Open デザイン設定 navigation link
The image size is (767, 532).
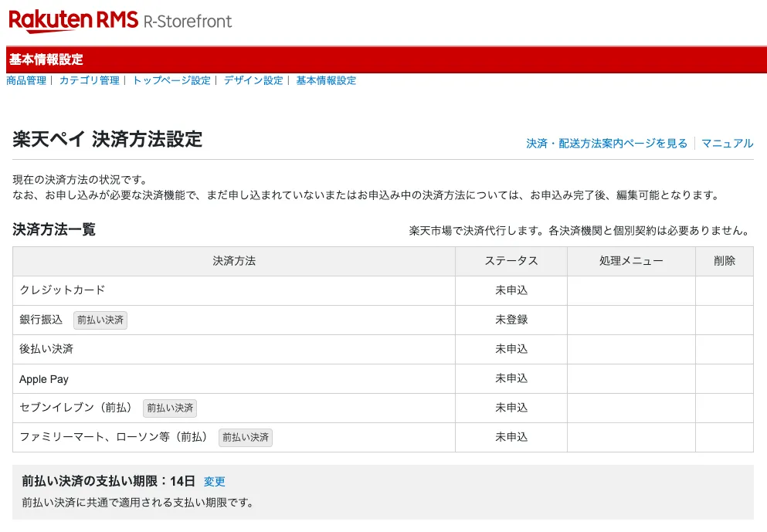click(253, 80)
